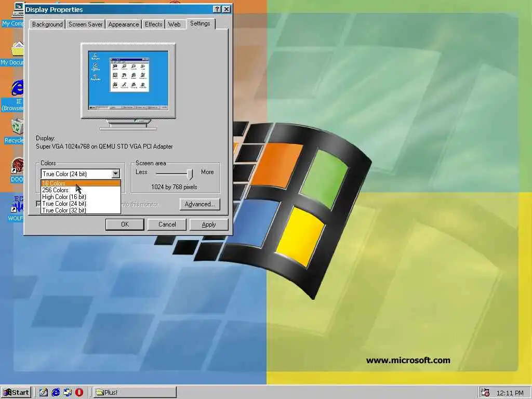The height and width of the screenshot is (399, 532).
Task: Pick True Color (32 bit) option
Action: pos(81,210)
